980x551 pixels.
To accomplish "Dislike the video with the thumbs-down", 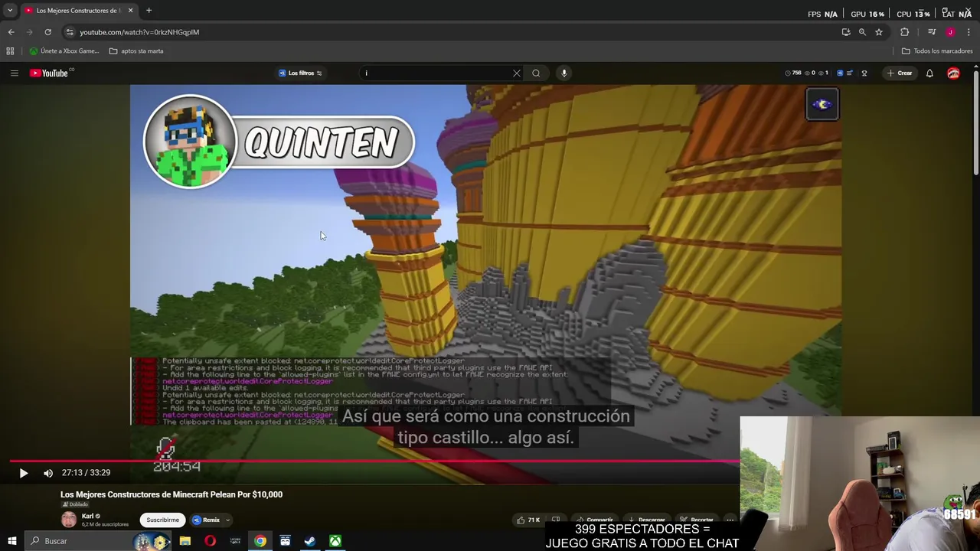I will pyautogui.click(x=556, y=520).
